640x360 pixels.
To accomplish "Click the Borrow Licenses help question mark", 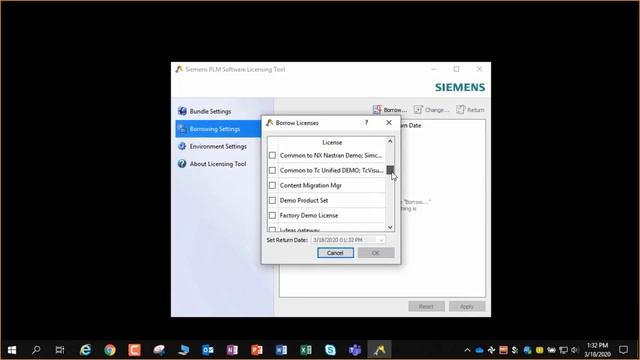I will 367,122.
